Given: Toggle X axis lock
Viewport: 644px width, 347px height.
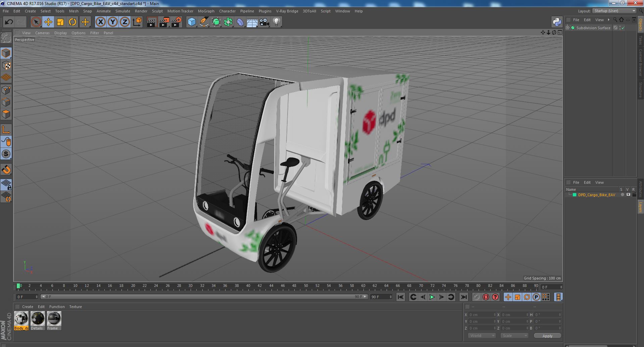Looking at the screenshot, I should click(x=100, y=22).
